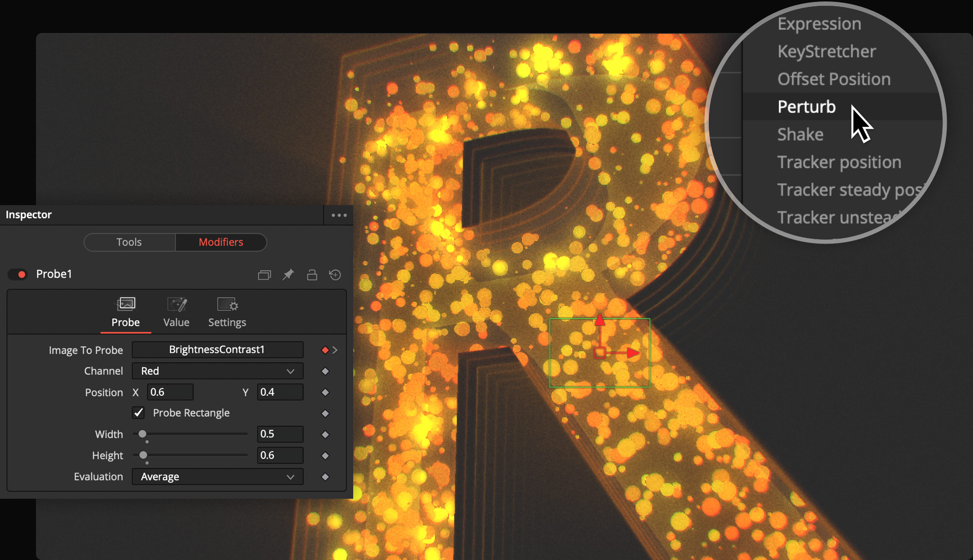Click the Inspector overflow menu icon

point(340,214)
